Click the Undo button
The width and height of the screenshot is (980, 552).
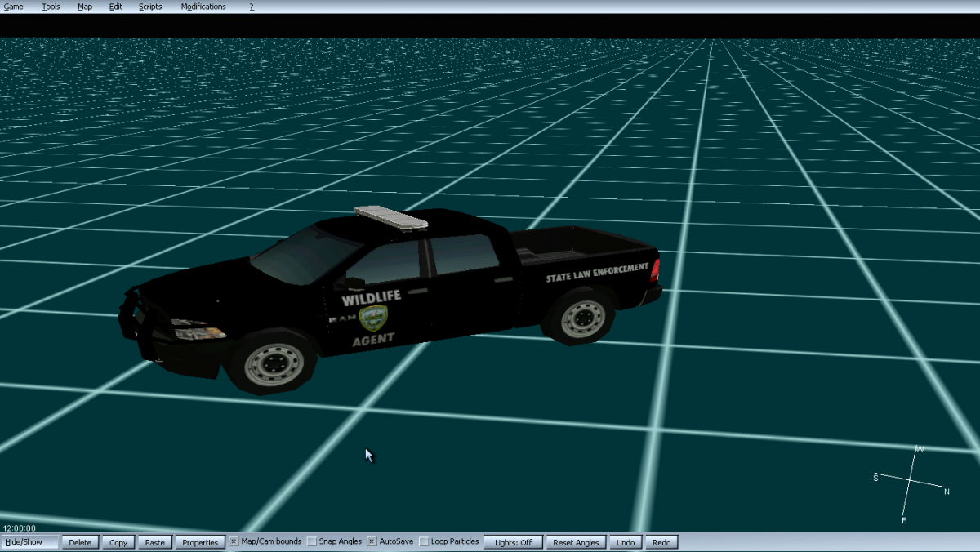pyautogui.click(x=626, y=542)
